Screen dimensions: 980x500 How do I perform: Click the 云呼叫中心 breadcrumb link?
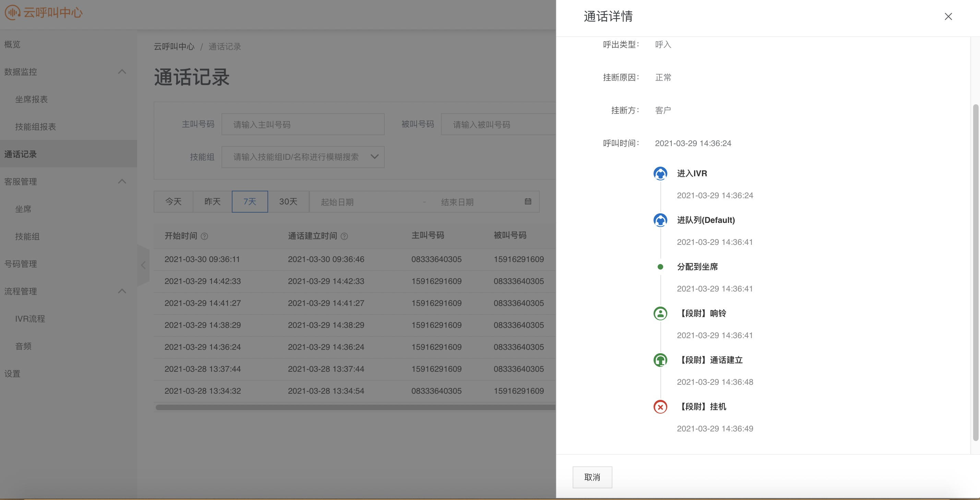click(x=174, y=46)
